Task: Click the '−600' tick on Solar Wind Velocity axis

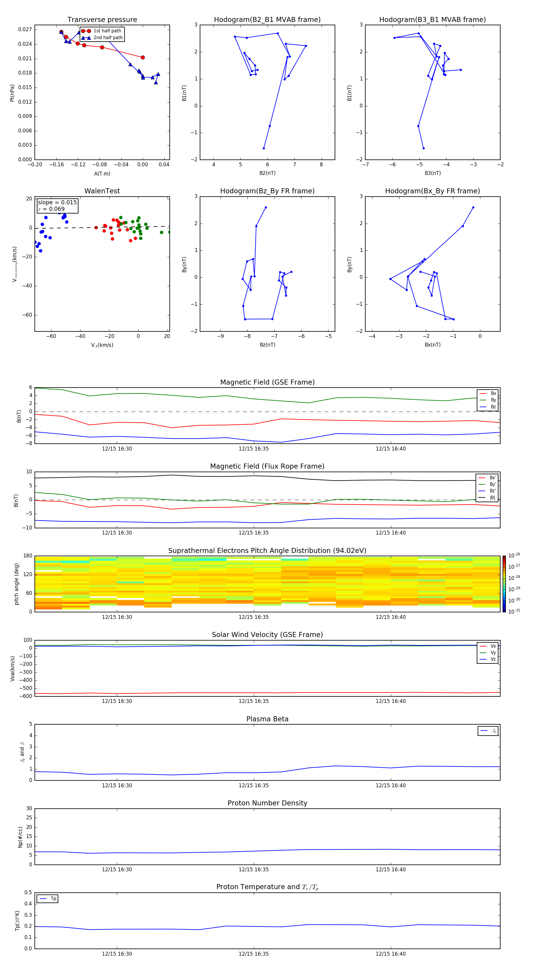Action: [25, 696]
